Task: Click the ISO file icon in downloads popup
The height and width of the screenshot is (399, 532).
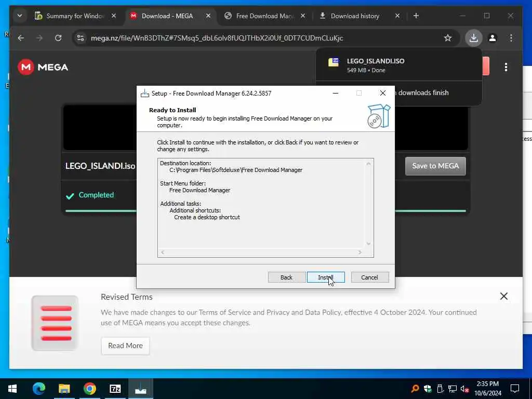Action: tap(334, 62)
